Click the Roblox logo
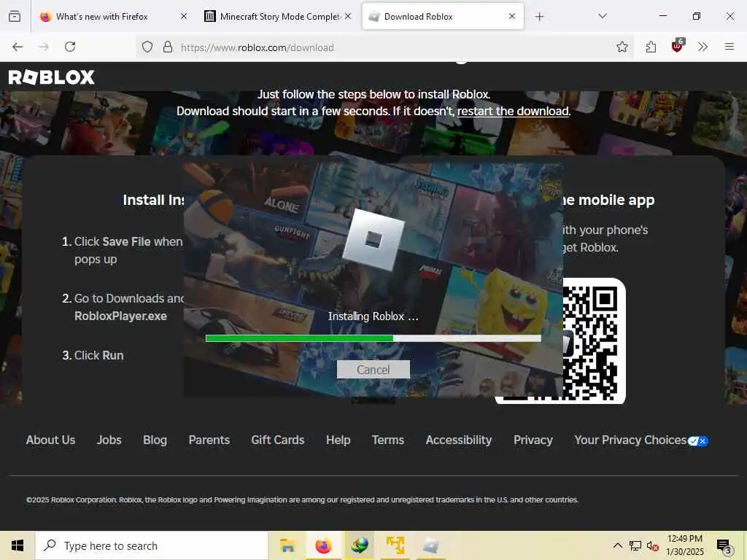The width and height of the screenshot is (747, 560). coord(52,77)
